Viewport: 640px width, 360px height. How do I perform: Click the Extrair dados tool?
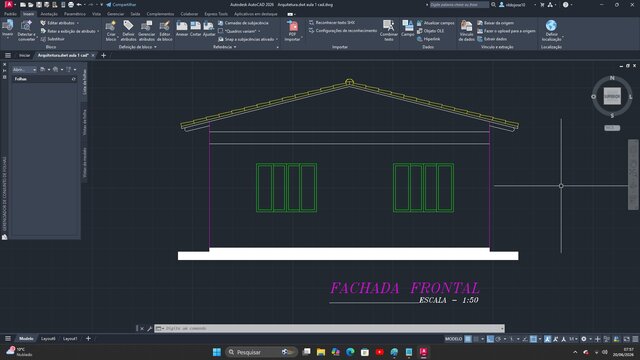point(492,39)
